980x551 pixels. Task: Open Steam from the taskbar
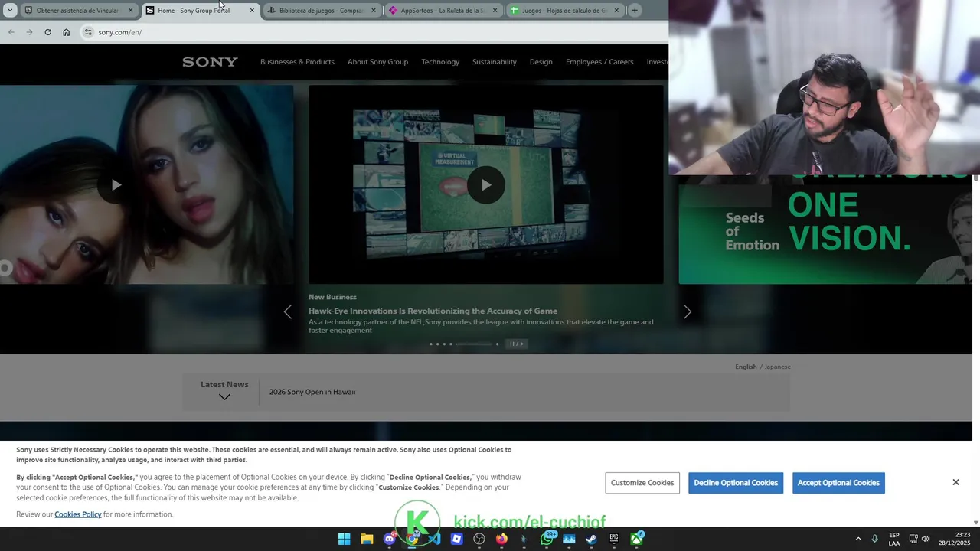point(591,539)
